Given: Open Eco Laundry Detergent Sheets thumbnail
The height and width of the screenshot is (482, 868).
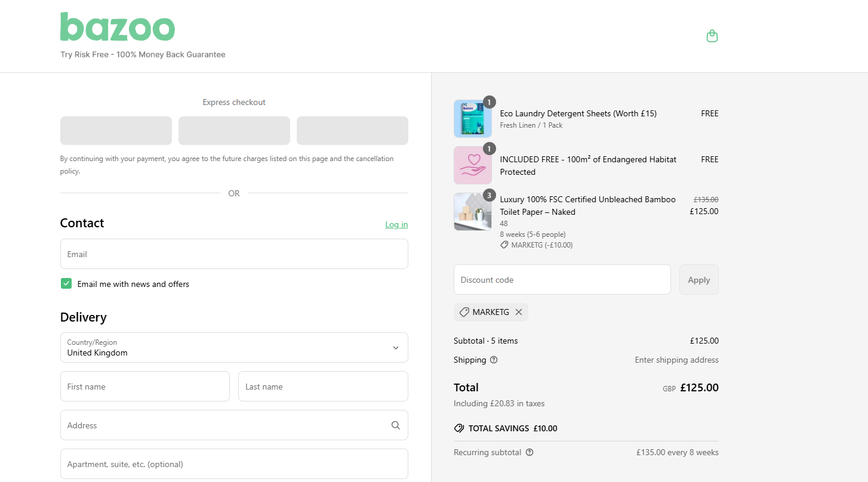Looking at the screenshot, I should point(473,119).
